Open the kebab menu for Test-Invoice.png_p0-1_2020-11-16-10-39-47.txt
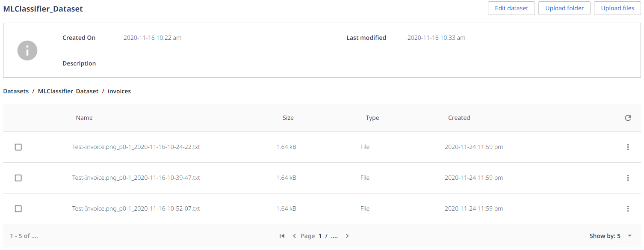This screenshot has height=250, width=644. [x=628, y=178]
